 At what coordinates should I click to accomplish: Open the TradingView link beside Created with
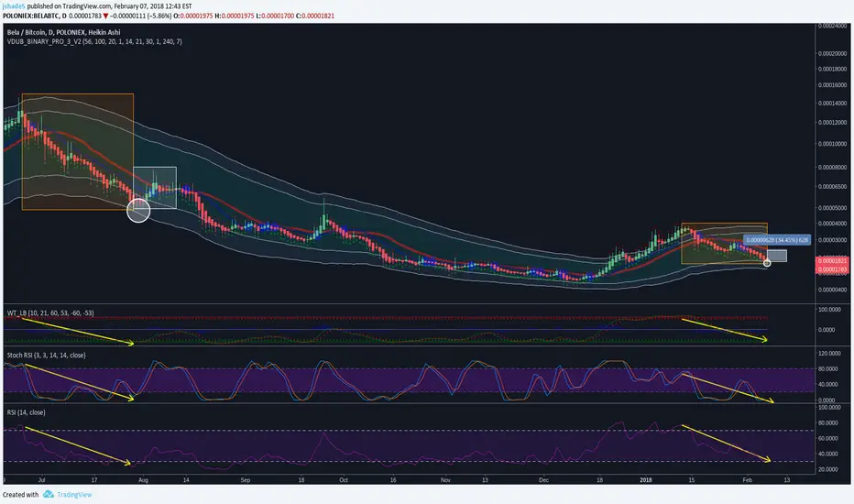point(74,495)
